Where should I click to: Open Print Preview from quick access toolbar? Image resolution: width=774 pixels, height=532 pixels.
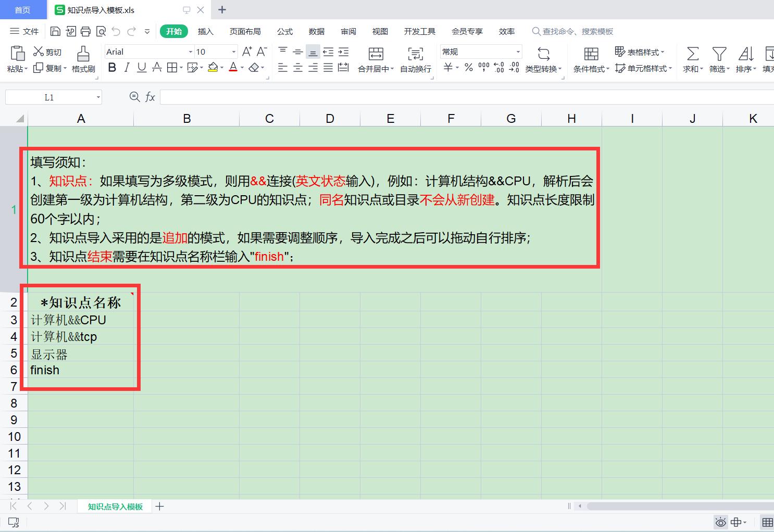click(101, 32)
